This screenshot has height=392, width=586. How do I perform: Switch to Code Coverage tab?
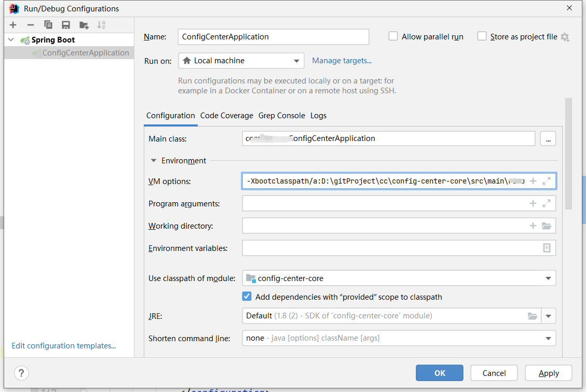[x=226, y=116]
